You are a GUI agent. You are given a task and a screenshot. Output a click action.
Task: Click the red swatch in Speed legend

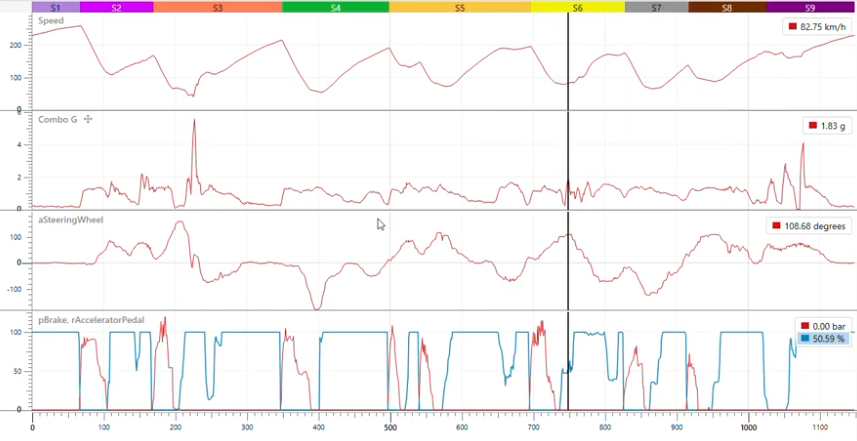pyautogui.click(x=793, y=27)
